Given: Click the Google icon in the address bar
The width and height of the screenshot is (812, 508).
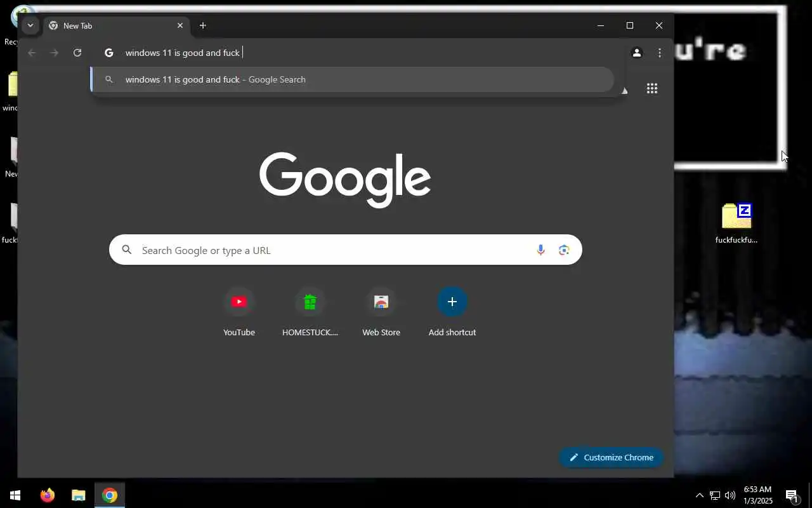Looking at the screenshot, I should [109, 53].
